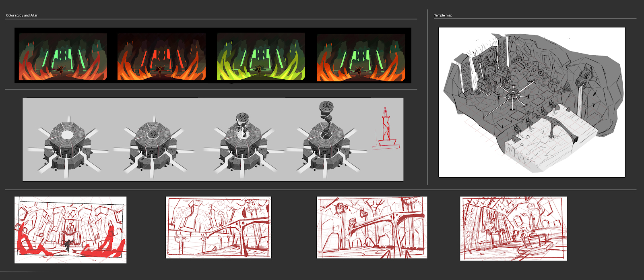The width and height of the screenshot is (644, 280).
Task: Open the third red sketch thumbnail
Action: 372,228
